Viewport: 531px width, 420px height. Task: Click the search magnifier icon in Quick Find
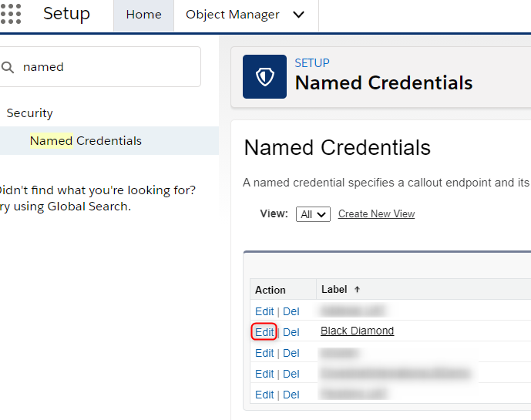[8, 67]
